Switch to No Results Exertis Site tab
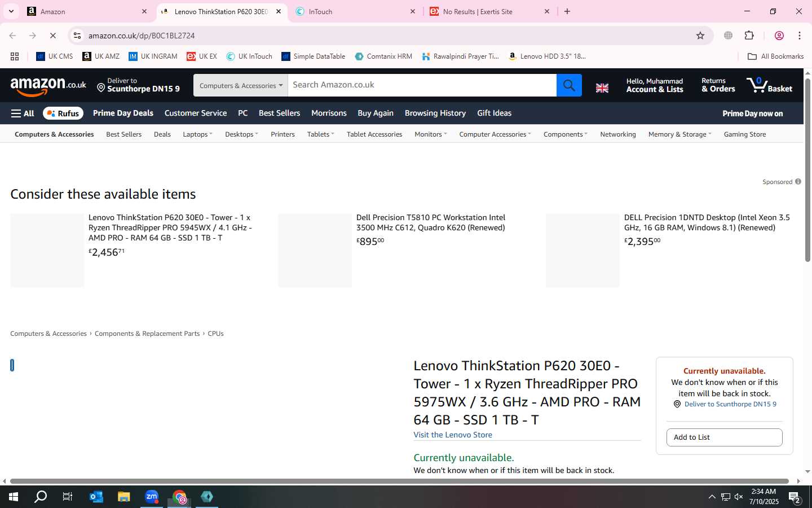Viewport: 812px width, 508px height. click(x=489, y=11)
